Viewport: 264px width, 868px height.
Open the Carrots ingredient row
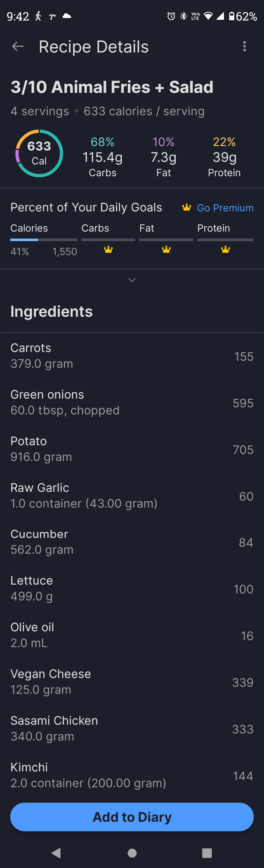132,356
